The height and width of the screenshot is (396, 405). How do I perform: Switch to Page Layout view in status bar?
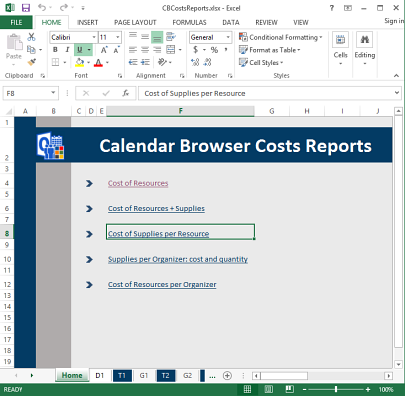pyautogui.click(x=269, y=389)
